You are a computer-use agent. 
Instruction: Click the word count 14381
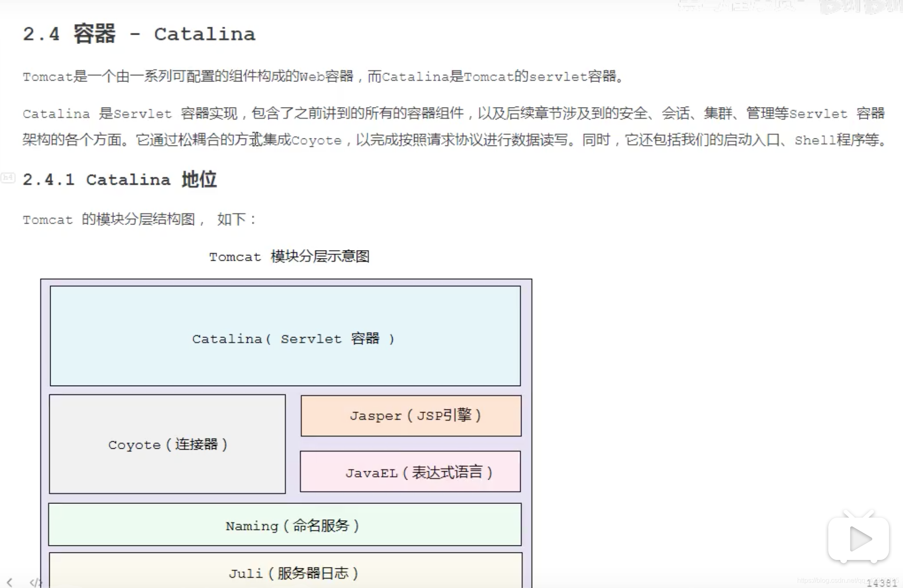pos(882,583)
